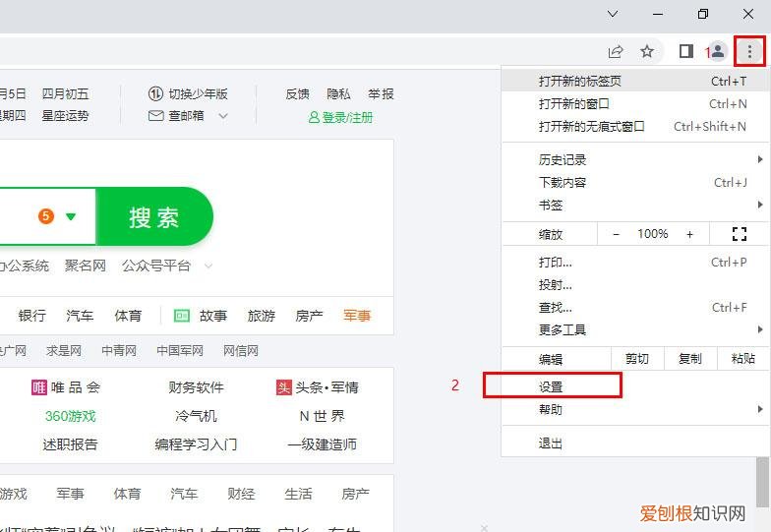The height and width of the screenshot is (532, 771).
Task: Click 登录/注册 link
Action: click(x=340, y=118)
